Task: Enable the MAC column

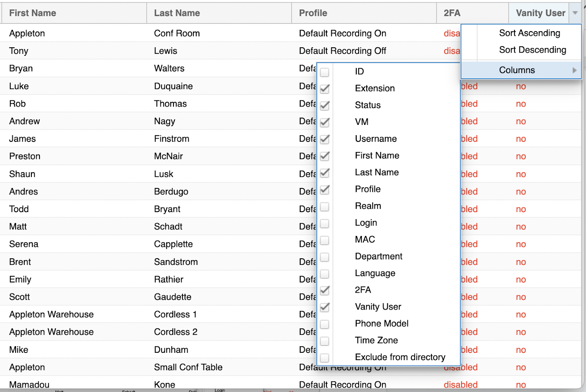Action: (x=324, y=240)
